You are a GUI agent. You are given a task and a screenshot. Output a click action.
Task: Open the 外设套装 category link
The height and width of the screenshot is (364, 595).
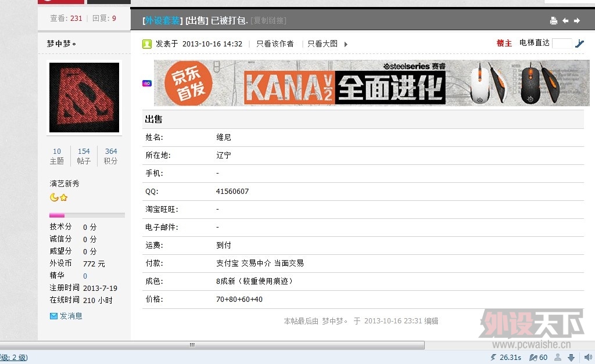[163, 20]
